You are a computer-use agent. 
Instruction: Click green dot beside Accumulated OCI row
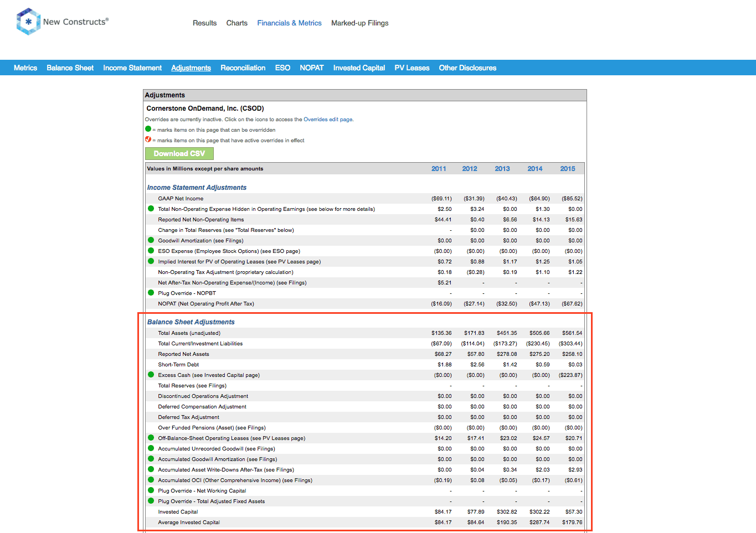pos(151,480)
